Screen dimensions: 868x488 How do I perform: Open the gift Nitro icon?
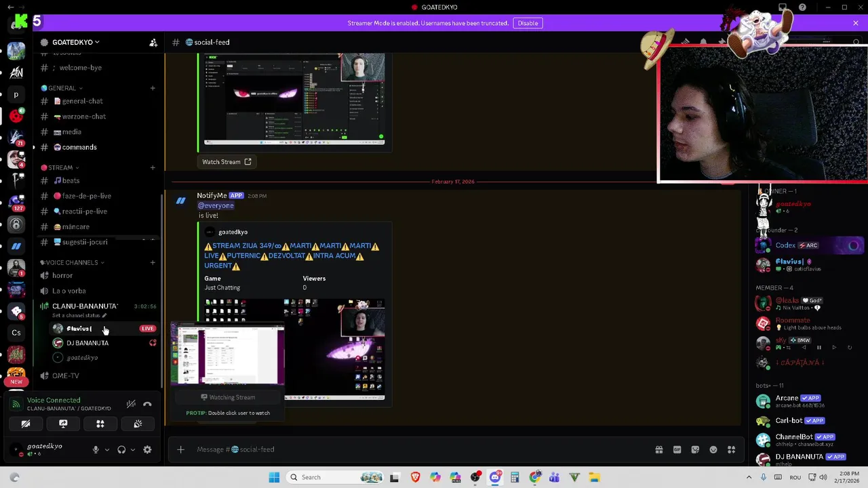point(658,449)
